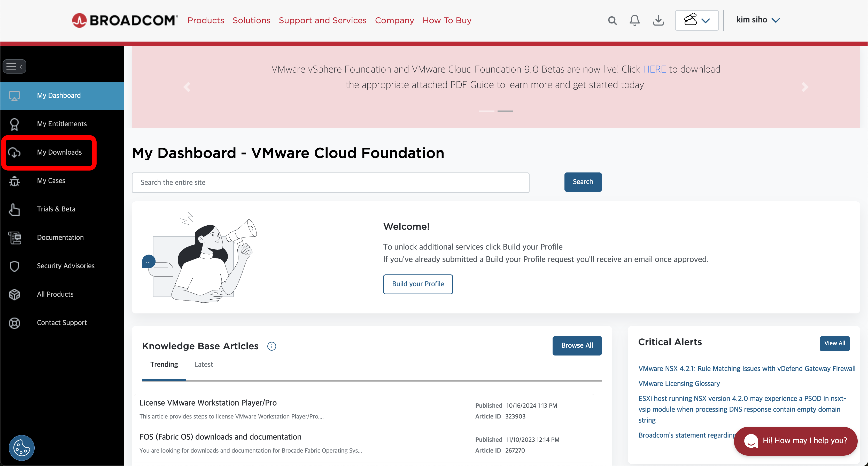868x466 pixels.
Task: Click the blue Search button
Action: (x=583, y=182)
